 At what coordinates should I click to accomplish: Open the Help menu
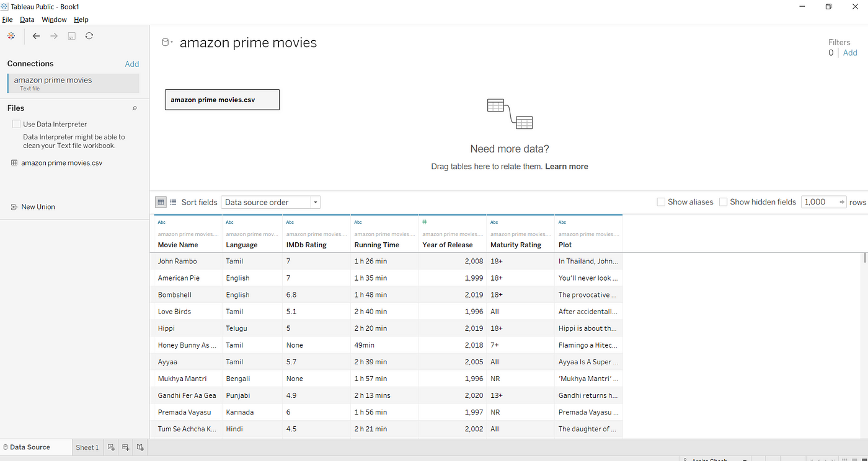click(x=81, y=20)
